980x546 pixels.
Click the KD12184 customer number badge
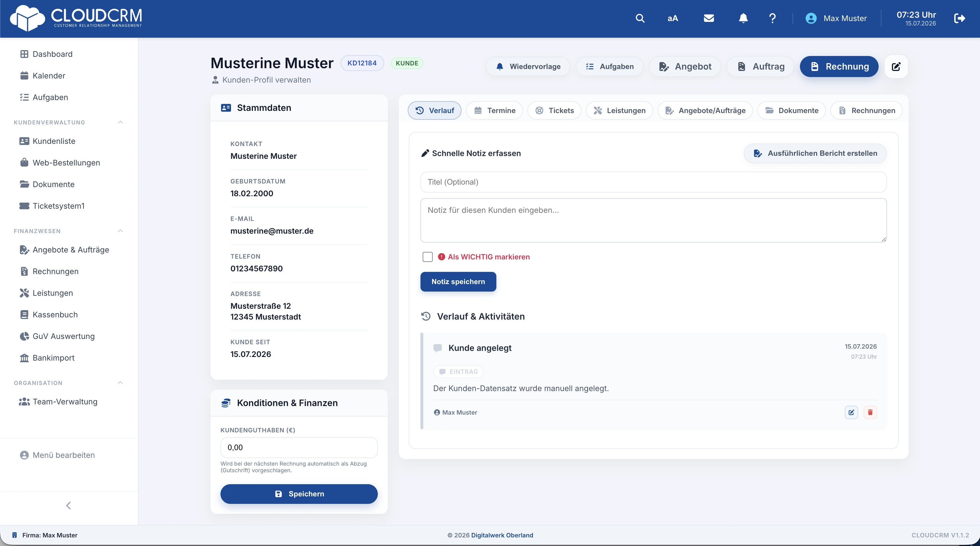(362, 63)
